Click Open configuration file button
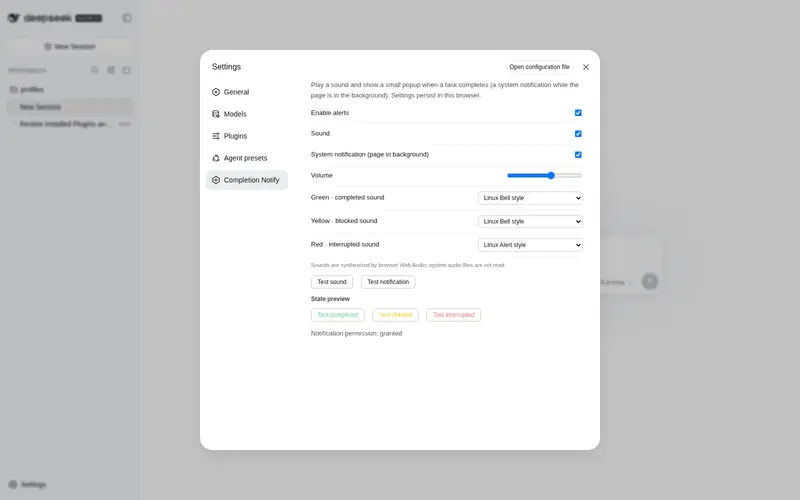The width and height of the screenshot is (800, 500). coord(539,67)
